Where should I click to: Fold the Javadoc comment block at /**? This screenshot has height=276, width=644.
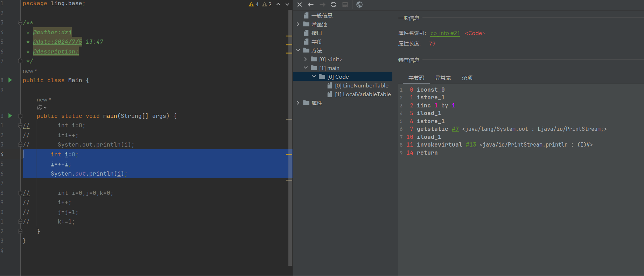pyautogui.click(x=20, y=23)
